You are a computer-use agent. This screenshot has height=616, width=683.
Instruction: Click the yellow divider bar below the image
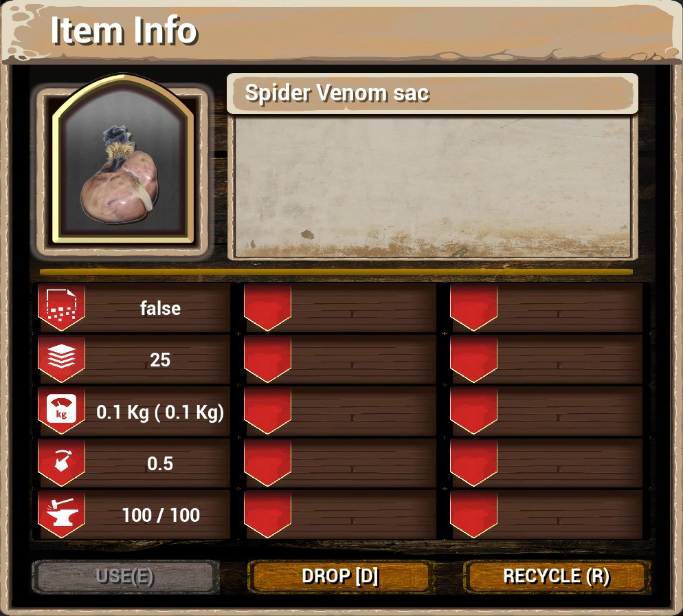pyautogui.click(x=336, y=272)
